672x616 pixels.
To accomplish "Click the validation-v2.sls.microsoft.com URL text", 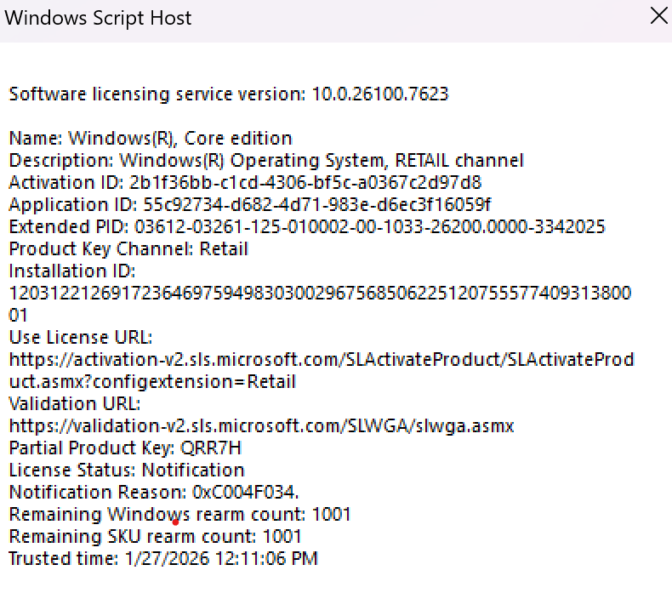I will click(261, 426).
